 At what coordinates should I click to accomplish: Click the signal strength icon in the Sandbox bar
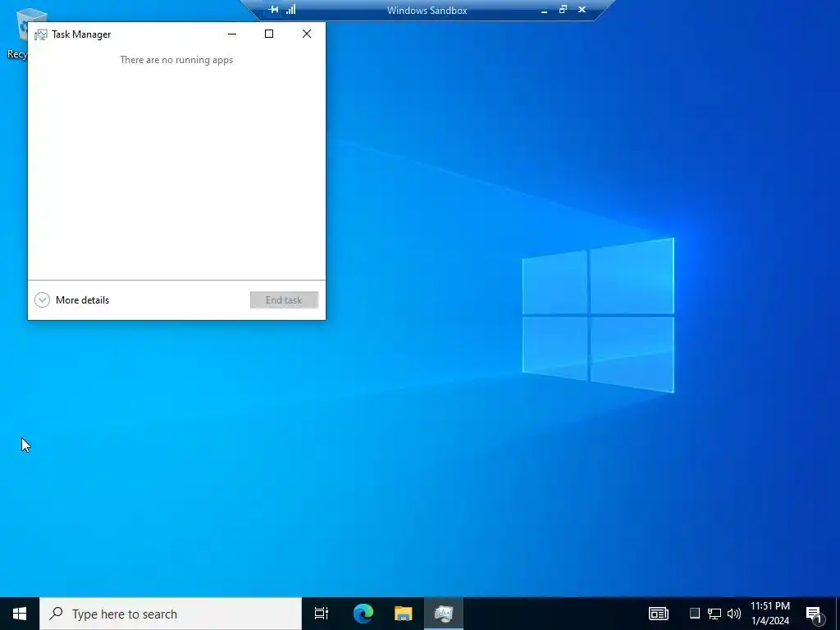point(291,10)
